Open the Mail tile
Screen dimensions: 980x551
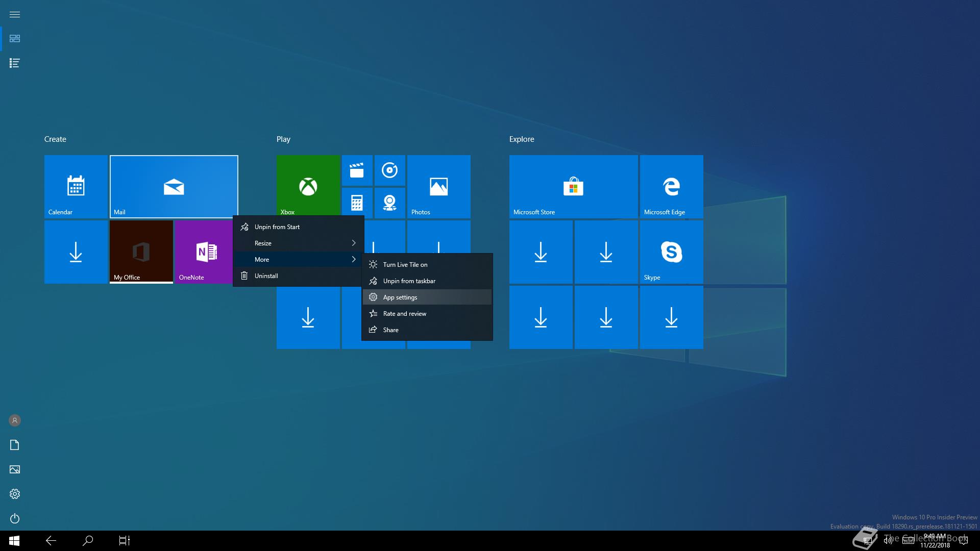click(x=174, y=187)
